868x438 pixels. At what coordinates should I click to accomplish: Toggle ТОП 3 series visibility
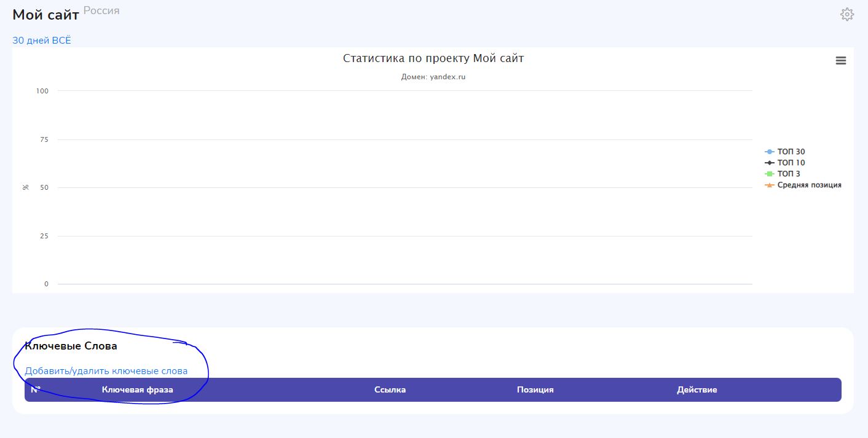(788, 174)
